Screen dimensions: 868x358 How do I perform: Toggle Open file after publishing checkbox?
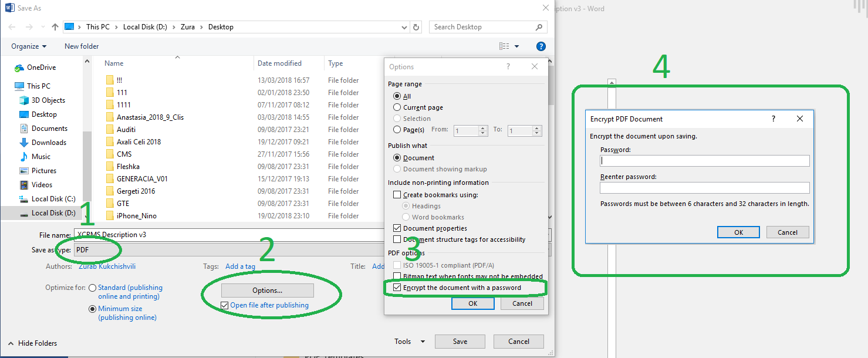coord(225,305)
